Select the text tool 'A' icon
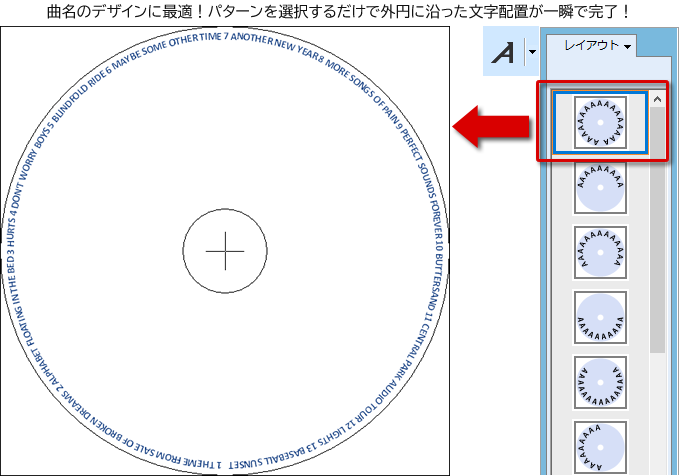 505,52
